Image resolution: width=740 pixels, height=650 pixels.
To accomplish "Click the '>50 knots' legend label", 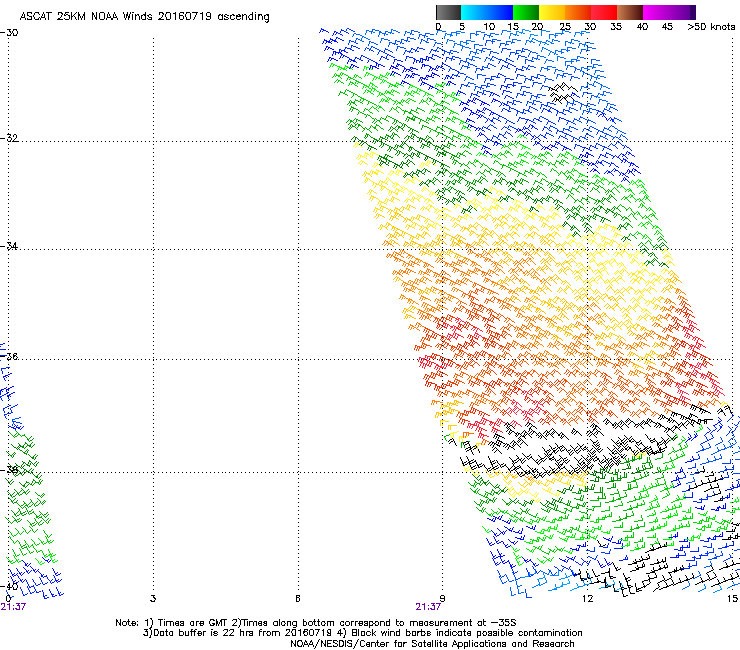I will pos(711,27).
